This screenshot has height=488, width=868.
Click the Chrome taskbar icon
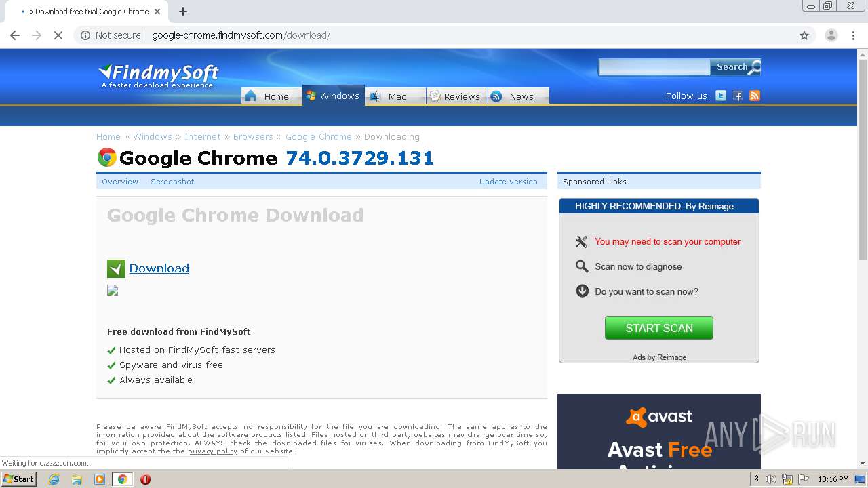pyautogui.click(x=123, y=479)
